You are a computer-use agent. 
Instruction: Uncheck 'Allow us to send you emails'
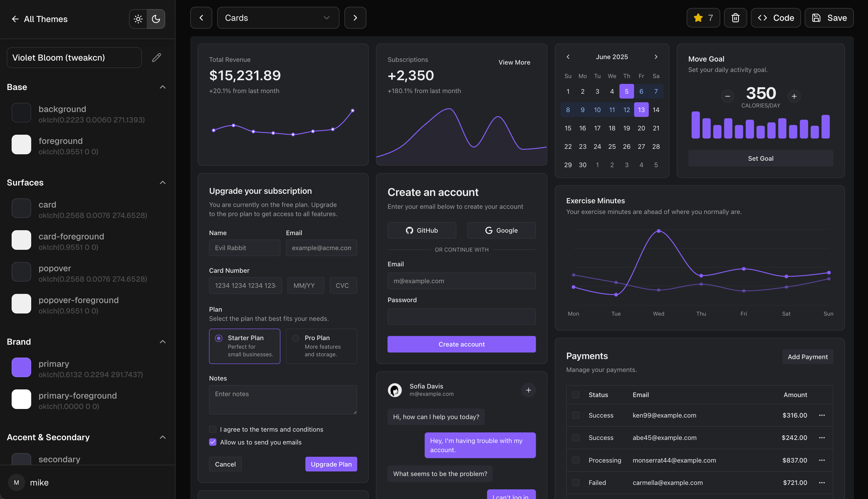213,442
